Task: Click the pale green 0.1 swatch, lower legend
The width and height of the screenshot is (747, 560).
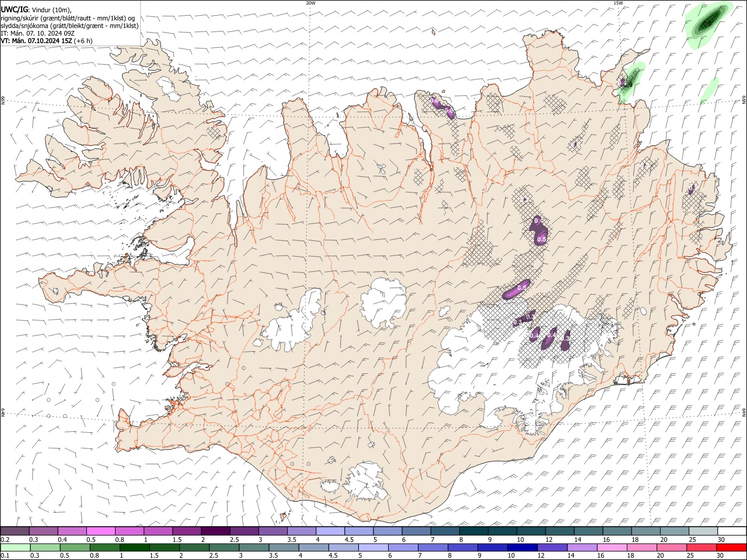Action: [x=15, y=547]
